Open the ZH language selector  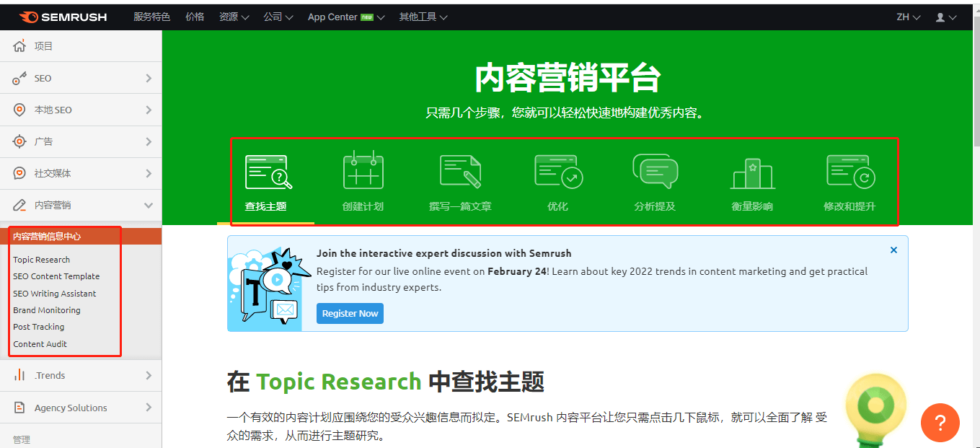pos(909,17)
